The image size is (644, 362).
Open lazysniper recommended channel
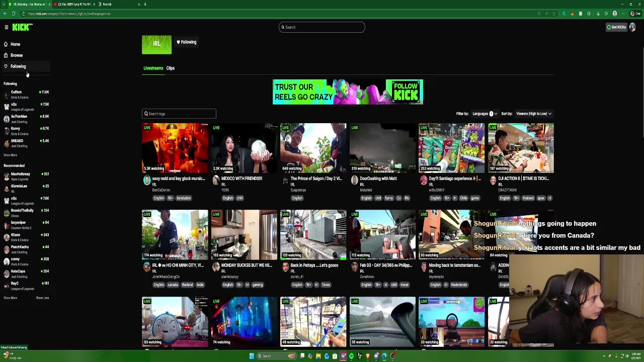[25, 225]
